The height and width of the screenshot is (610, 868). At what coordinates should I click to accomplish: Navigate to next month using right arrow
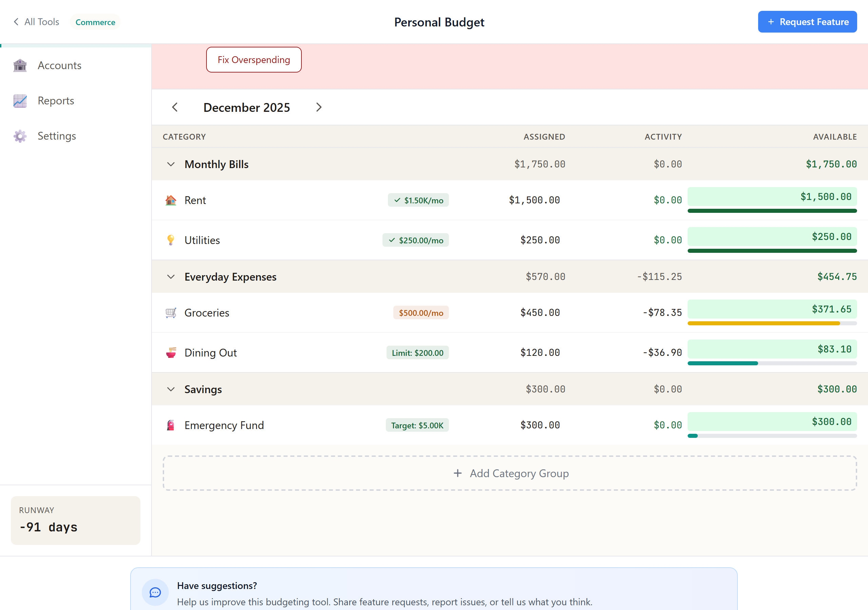pyautogui.click(x=319, y=107)
